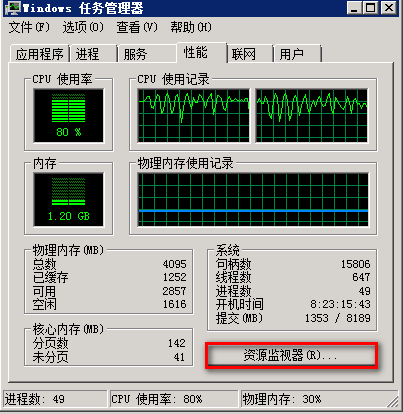Switch to the 应用程序 tab

tap(40, 54)
